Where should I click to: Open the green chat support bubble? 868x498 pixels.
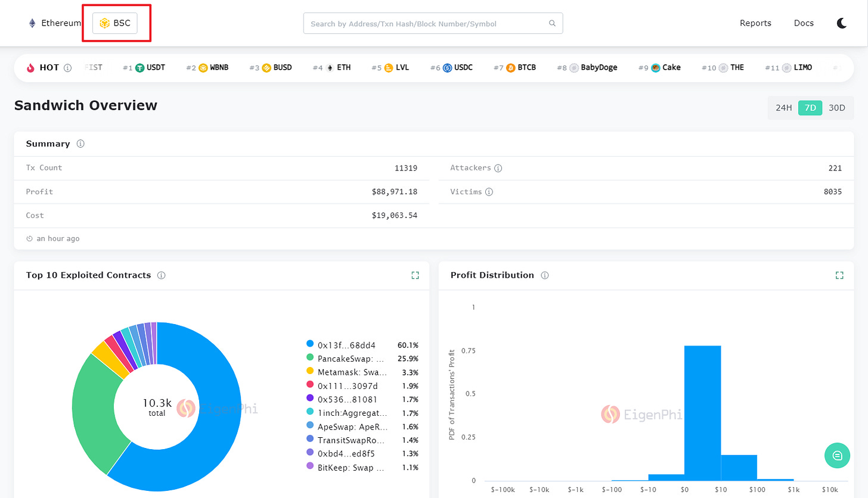click(x=837, y=456)
